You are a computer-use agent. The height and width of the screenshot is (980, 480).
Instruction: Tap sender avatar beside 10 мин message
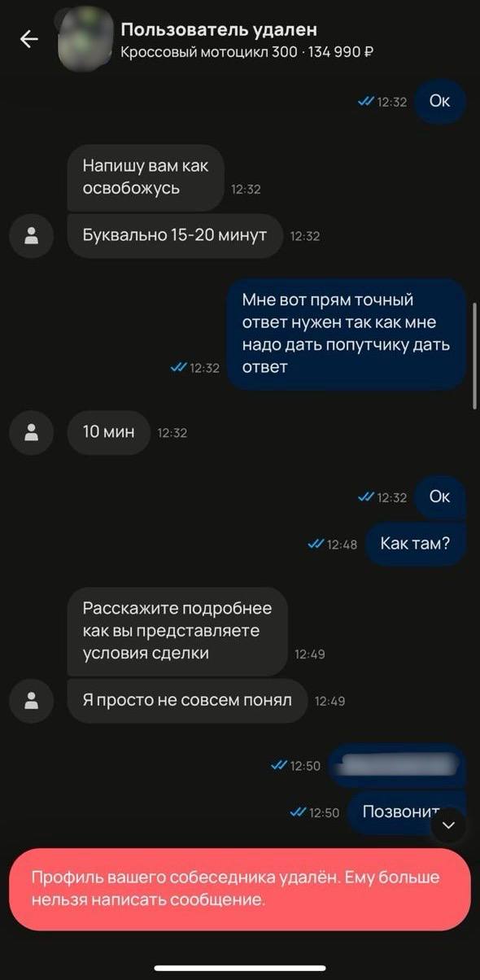click(32, 433)
